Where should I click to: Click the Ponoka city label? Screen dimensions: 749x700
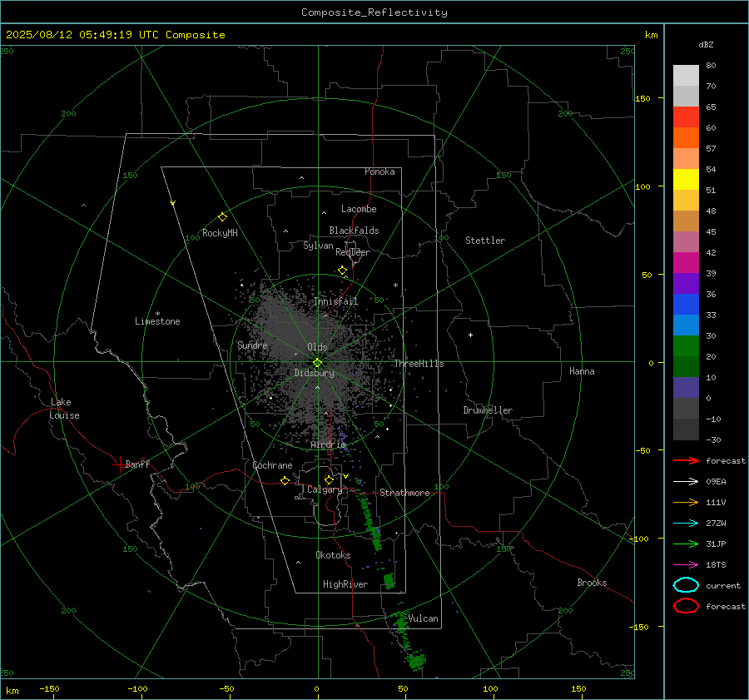point(379,171)
